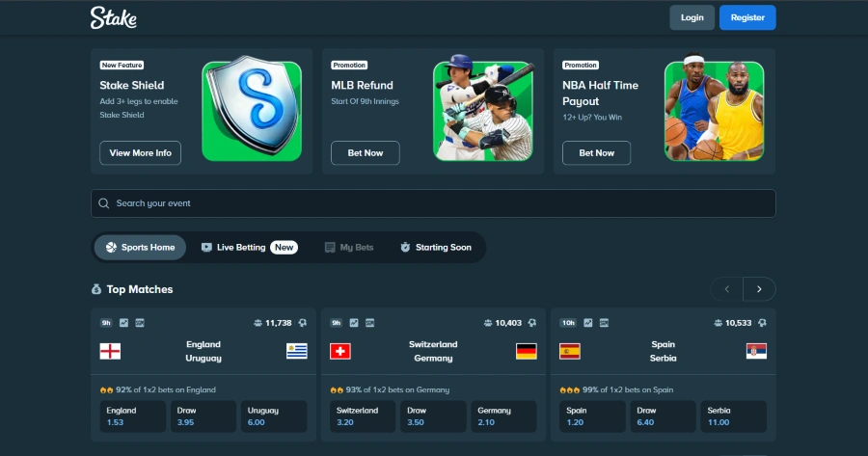This screenshot has height=456, width=868.
Task: Click Bet Now on MLB Refund promotion
Action: (x=366, y=152)
